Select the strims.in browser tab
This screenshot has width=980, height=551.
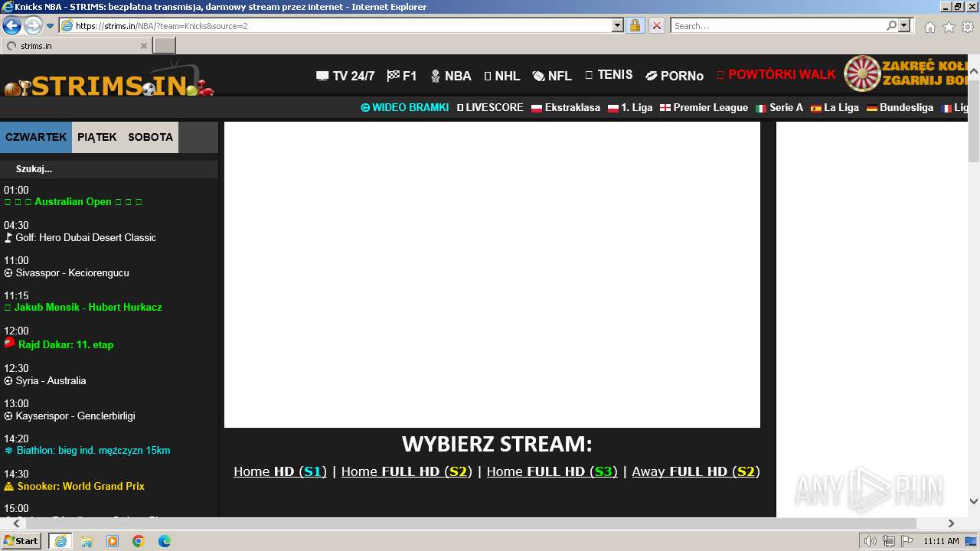(77, 45)
